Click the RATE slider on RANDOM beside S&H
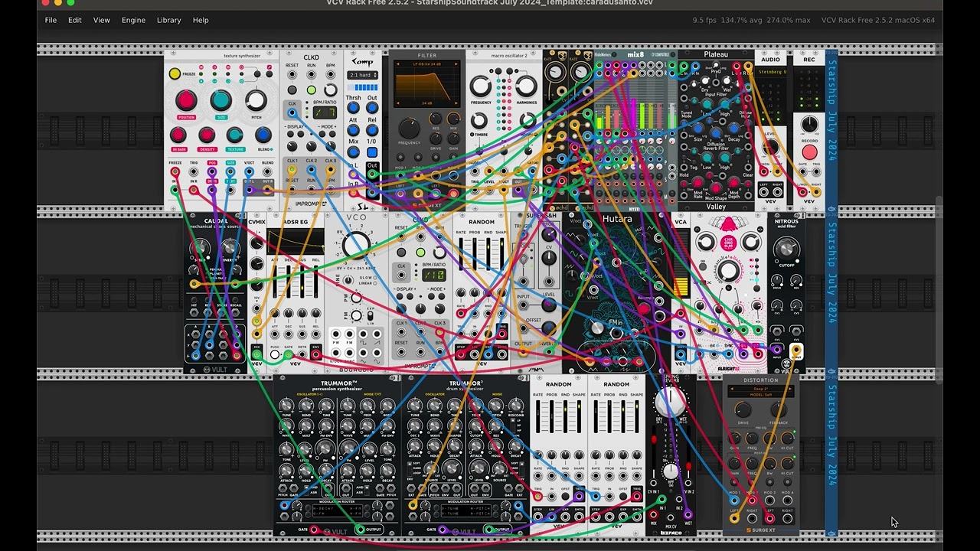 pyautogui.click(x=462, y=255)
